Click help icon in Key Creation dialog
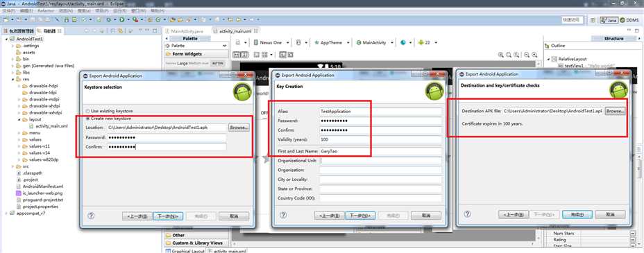The width and height of the screenshot is (644, 253). tap(282, 216)
